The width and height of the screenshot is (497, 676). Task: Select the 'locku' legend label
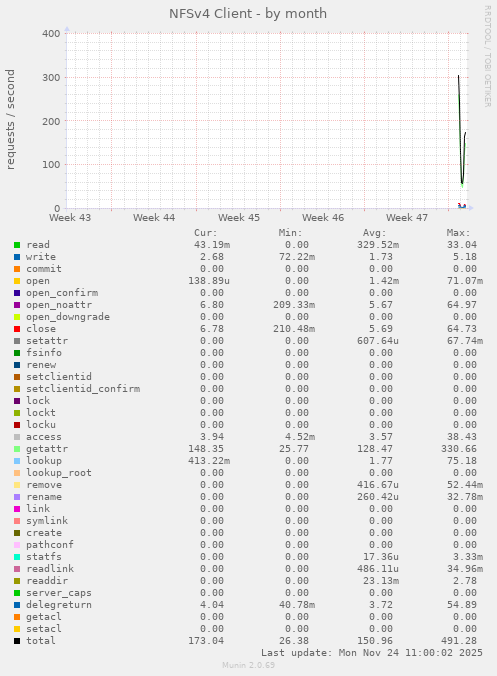pos(41,425)
